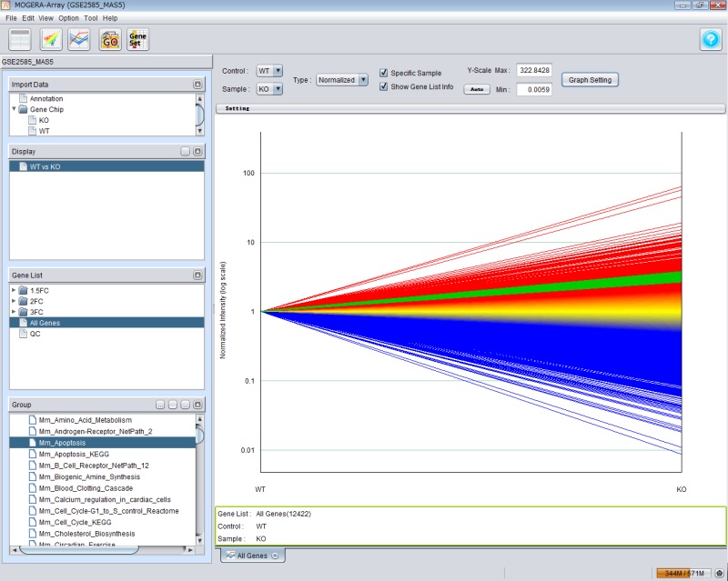Toggle the Show Gene List Info checkbox
The width and height of the screenshot is (728, 581).
[384, 86]
